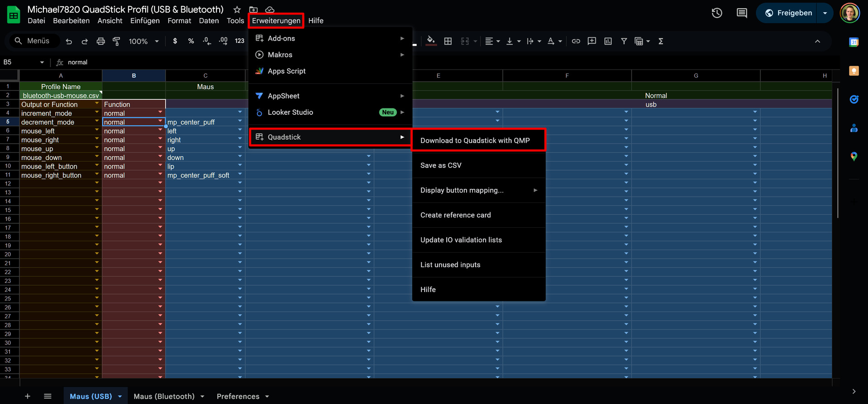Screen dimensions: 868x404
Task: Open the 100% zoom dropdown
Action: tap(143, 41)
